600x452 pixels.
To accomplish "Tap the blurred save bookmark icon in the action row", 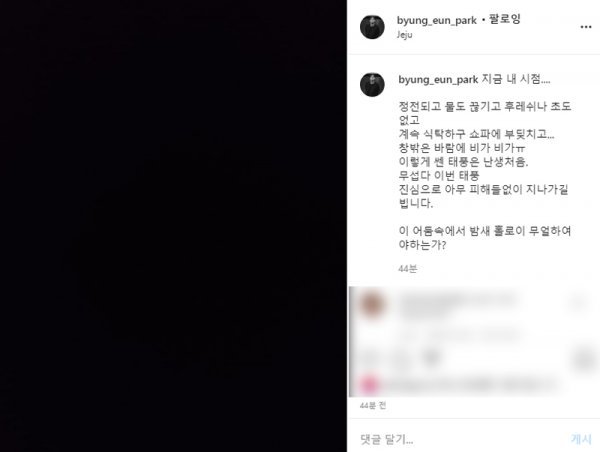I will 584,359.
